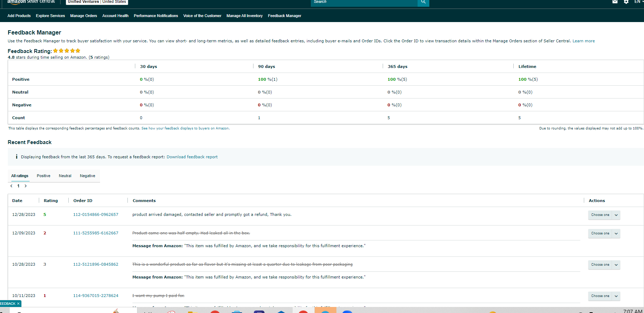The image size is (644, 313).
Task: Click the Actions column header
Action: point(597,201)
